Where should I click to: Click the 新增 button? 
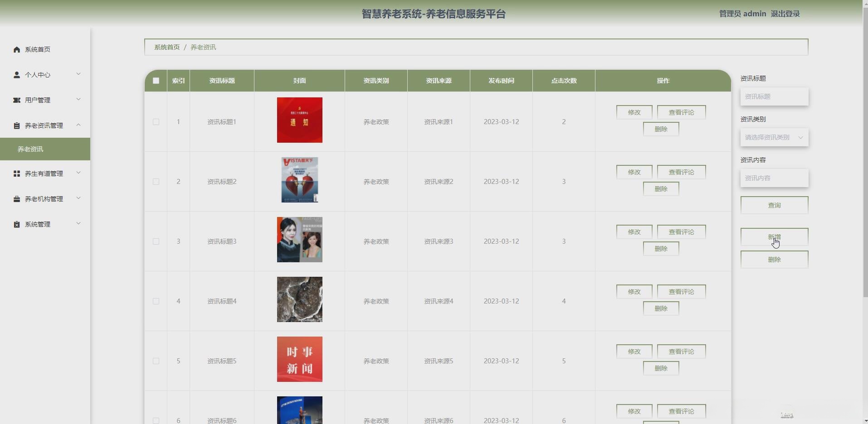(x=774, y=237)
